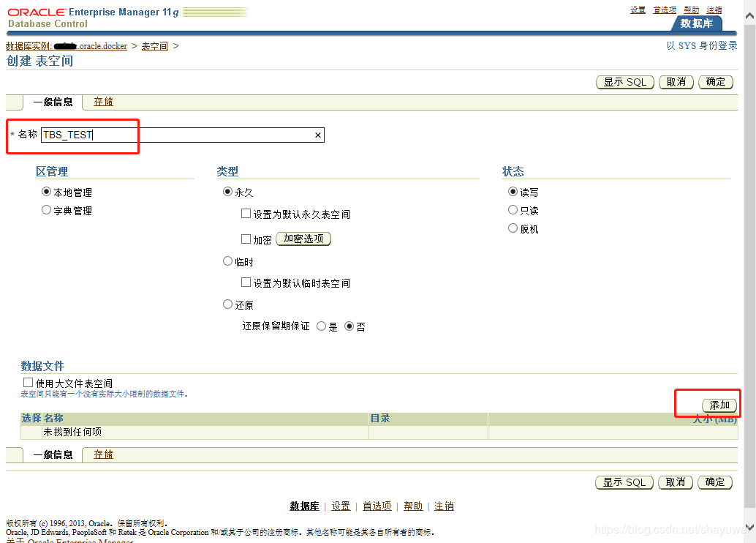Open 首选项 link in header
The width and height of the screenshot is (756, 543).
[665, 10]
